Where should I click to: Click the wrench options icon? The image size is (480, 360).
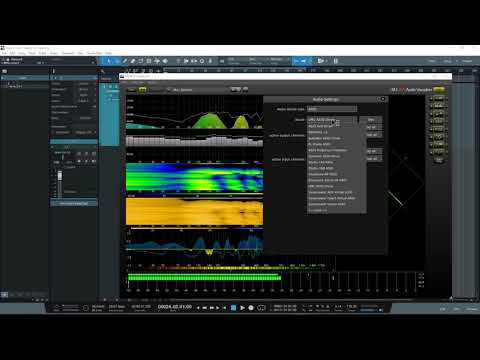coord(103,71)
